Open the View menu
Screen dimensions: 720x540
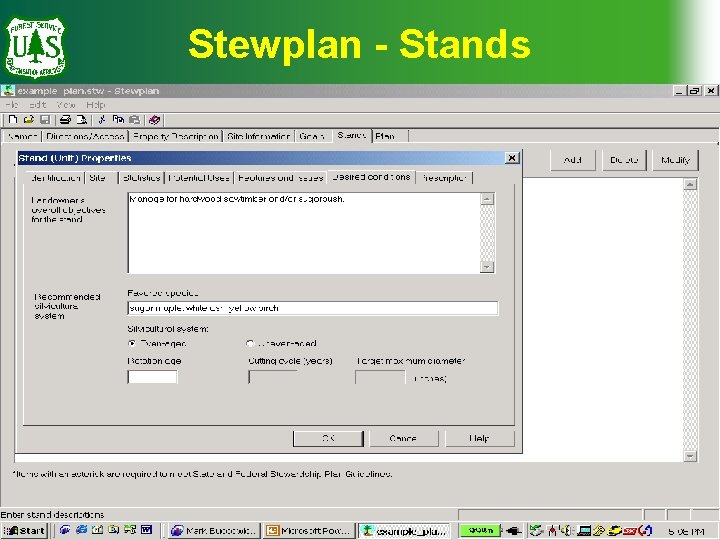[x=66, y=105]
